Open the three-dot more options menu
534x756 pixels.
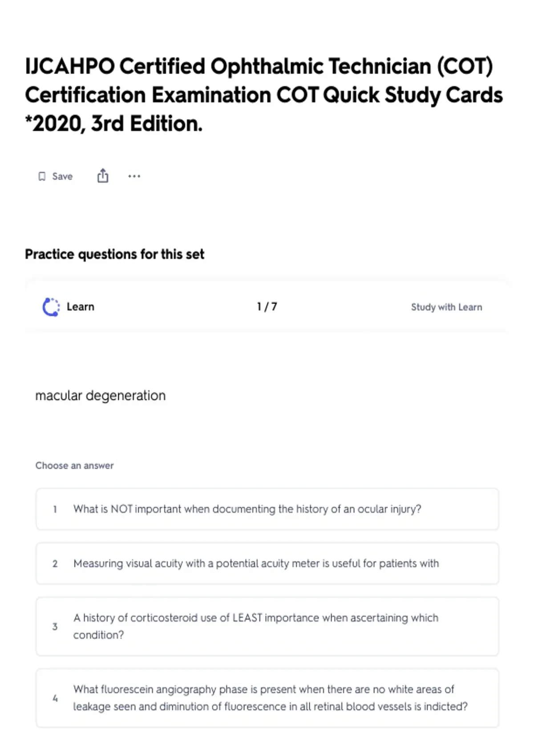tap(134, 177)
